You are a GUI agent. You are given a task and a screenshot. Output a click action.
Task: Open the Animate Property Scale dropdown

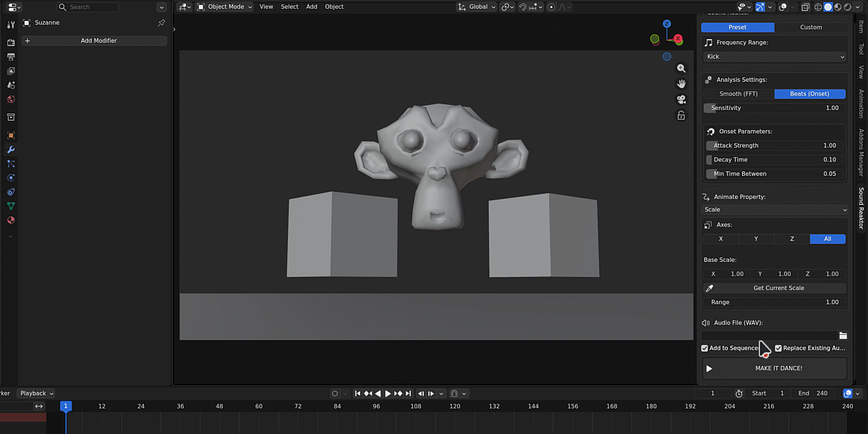pyautogui.click(x=775, y=210)
